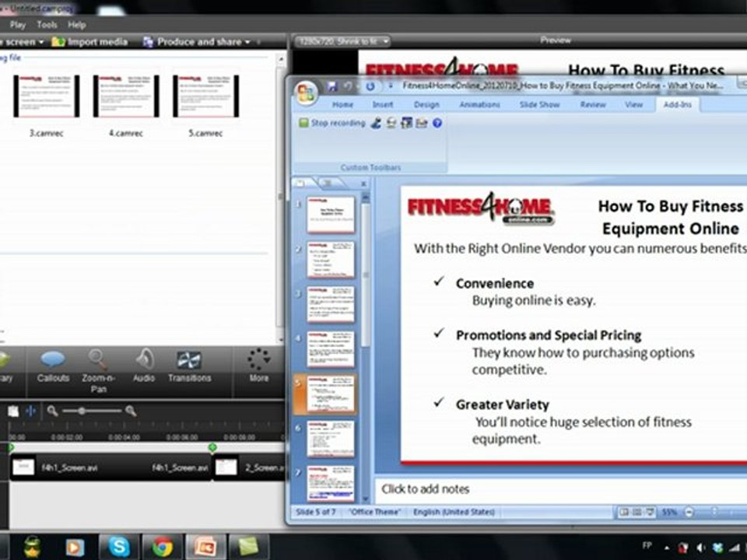Click the Office button in PowerPoint
Screen dimensions: 747x560
pos(307,93)
